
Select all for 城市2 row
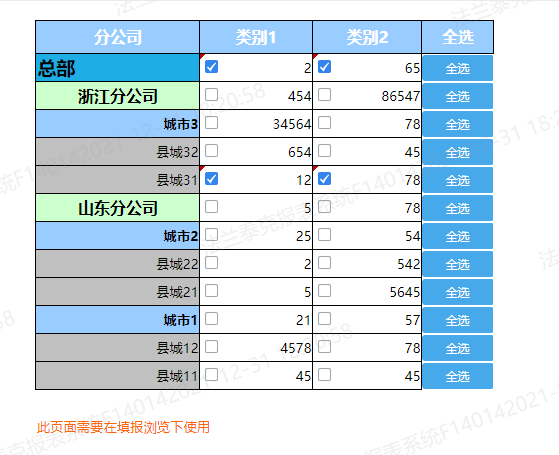tap(458, 236)
